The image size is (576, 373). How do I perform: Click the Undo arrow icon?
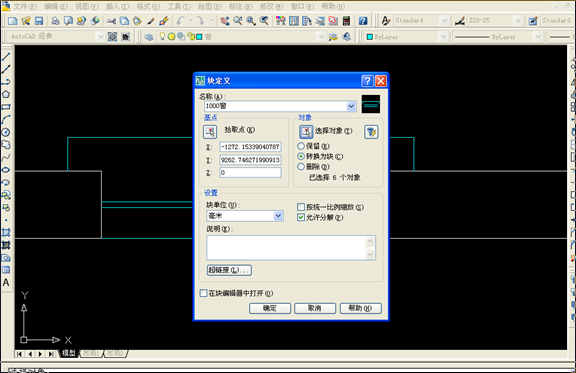click(x=180, y=21)
